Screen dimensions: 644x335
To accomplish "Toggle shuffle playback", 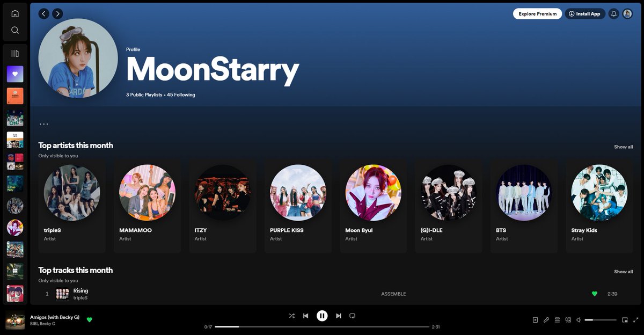I will tap(291, 316).
